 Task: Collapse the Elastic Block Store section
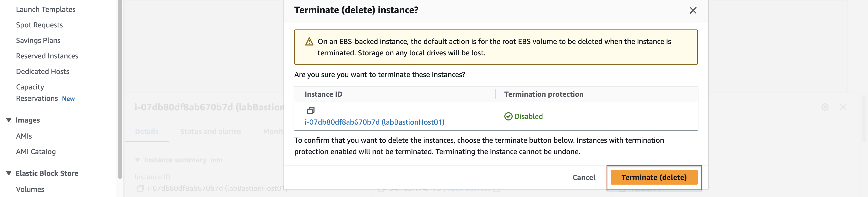[9, 173]
